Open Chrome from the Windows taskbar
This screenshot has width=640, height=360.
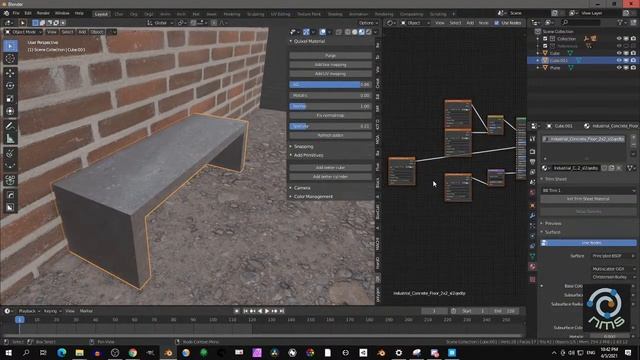pyautogui.click(x=133, y=353)
